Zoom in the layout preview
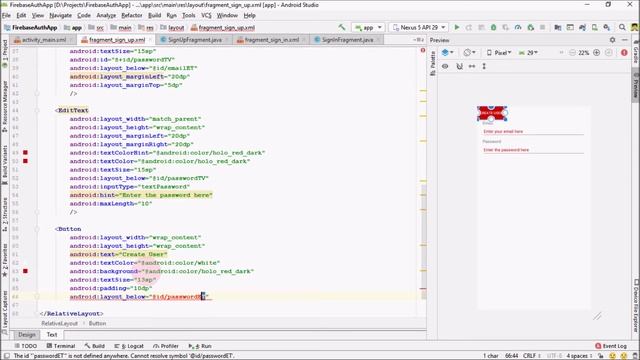The image size is (640, 360). [596, 53]
